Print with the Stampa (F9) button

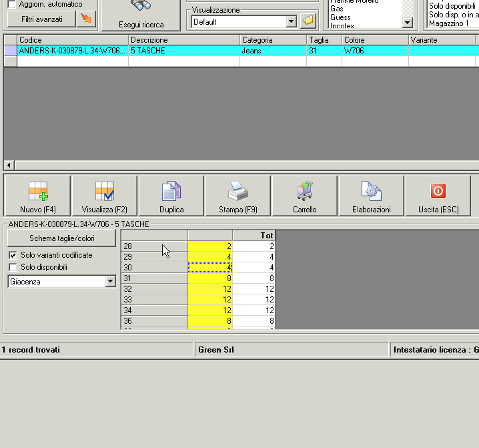238,196
